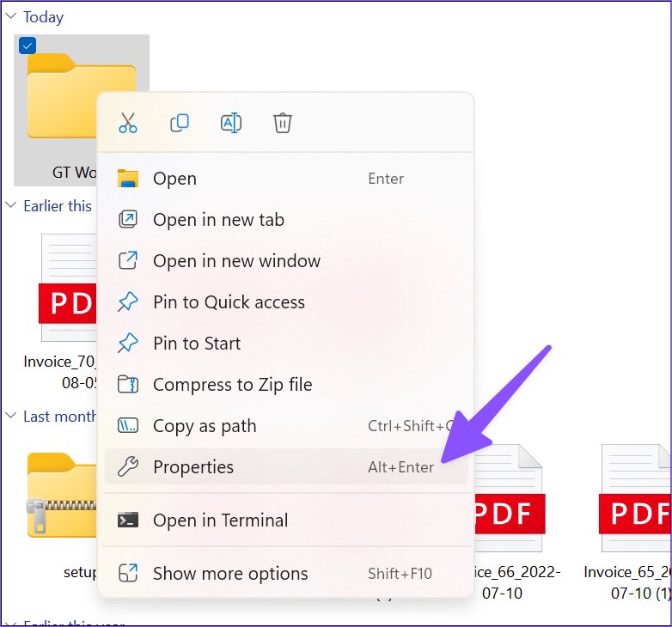
Task: Click the zip folder icon for Compress
Action: pyautogui.click(x=128, y=384)
